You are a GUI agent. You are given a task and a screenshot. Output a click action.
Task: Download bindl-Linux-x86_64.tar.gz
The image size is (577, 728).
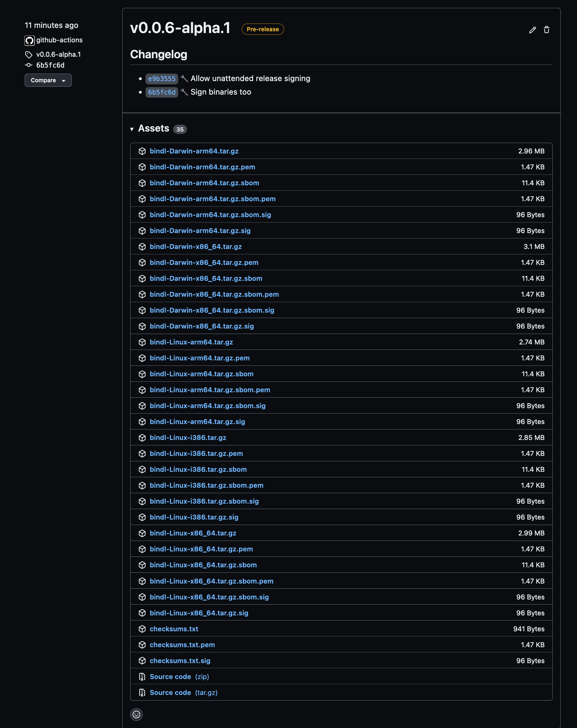(x=193, y=533)
